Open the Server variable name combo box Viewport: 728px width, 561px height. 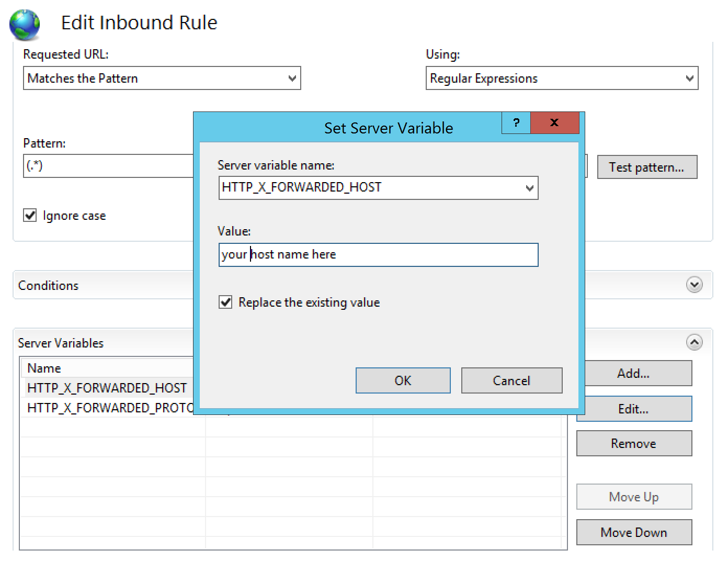coord(378,188)
